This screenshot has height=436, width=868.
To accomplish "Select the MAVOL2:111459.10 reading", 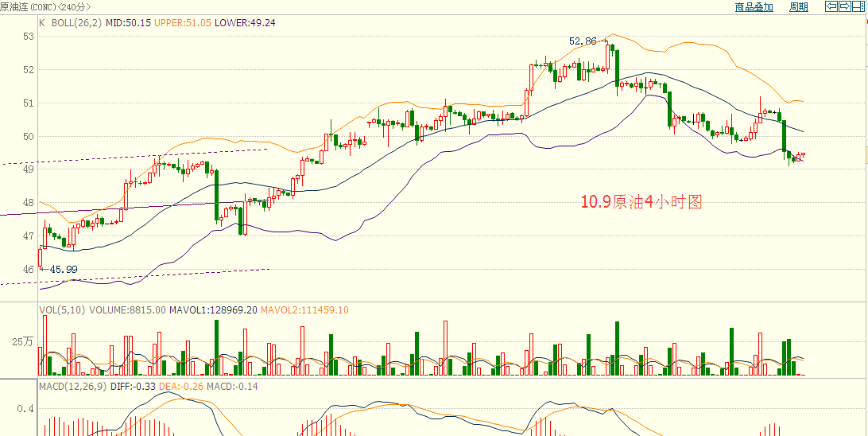I will [x=304, y=310].
